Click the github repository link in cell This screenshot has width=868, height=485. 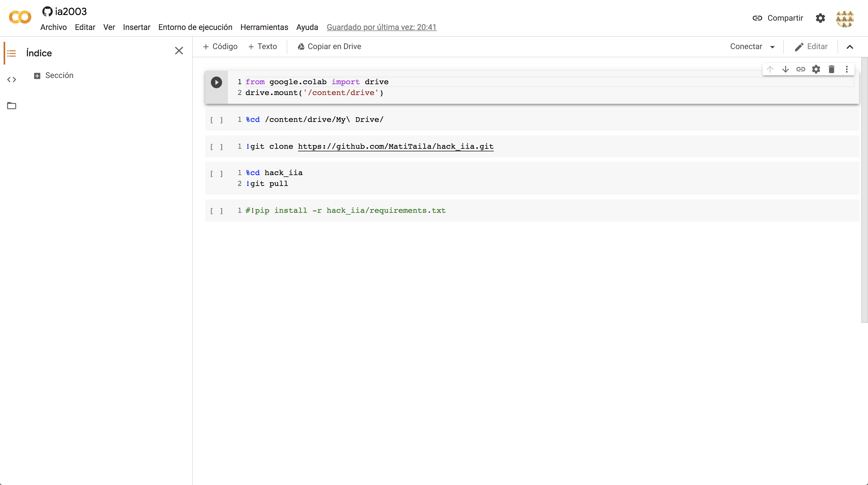pos(395,146)
